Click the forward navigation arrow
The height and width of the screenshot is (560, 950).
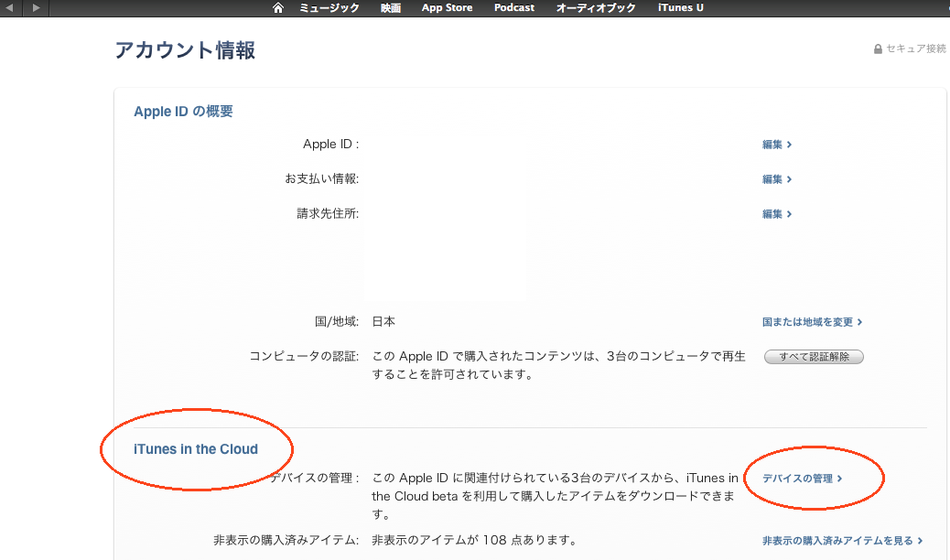(36, 8)
